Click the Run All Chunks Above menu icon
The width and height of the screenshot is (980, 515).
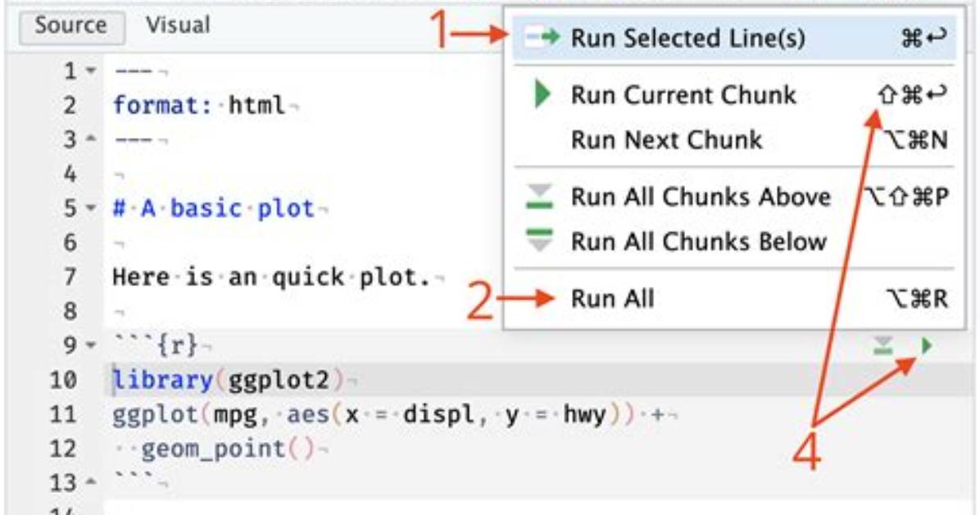coord(540,197)
